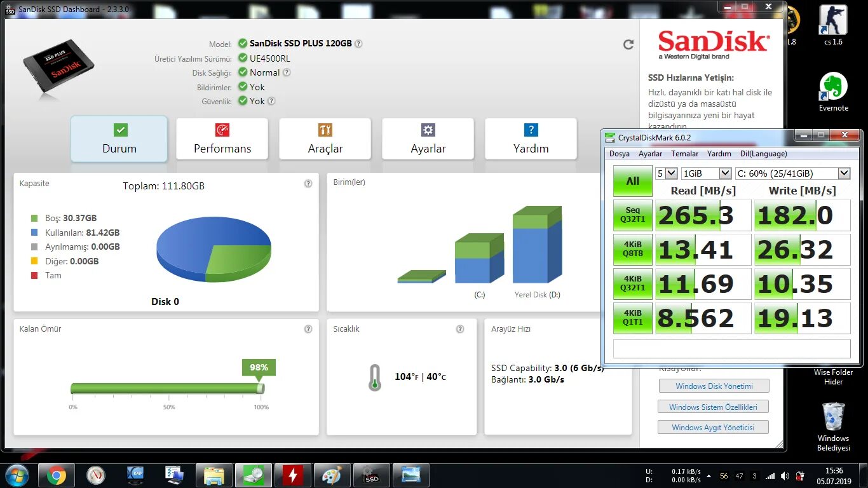
Task: Click help icon next to Disk Sağlığı Normal
Action: point(287,72)
